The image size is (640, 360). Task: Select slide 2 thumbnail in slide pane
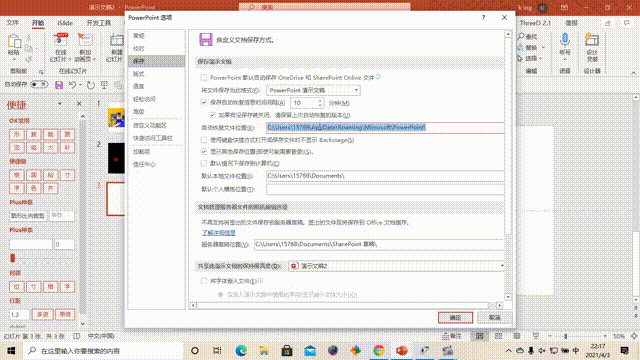pyautogui.click(x=116, y=158)
